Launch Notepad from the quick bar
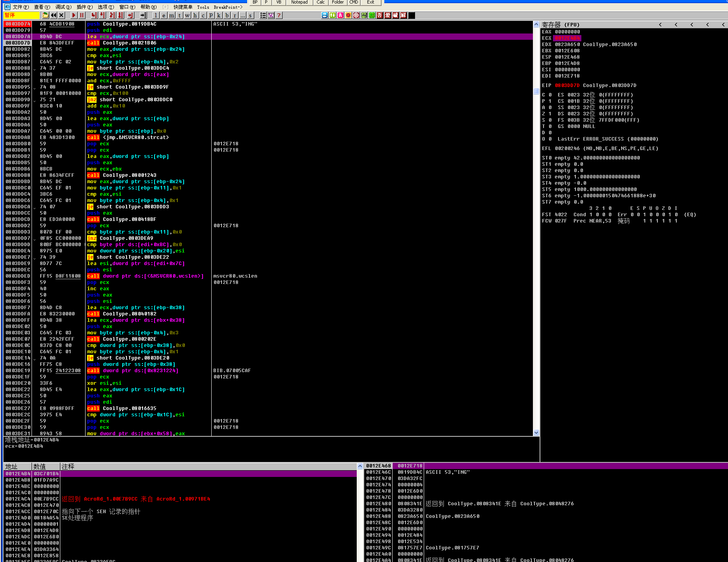Viewport: 728px width, 562px height. pyautogui.click(x=299, y=2)
